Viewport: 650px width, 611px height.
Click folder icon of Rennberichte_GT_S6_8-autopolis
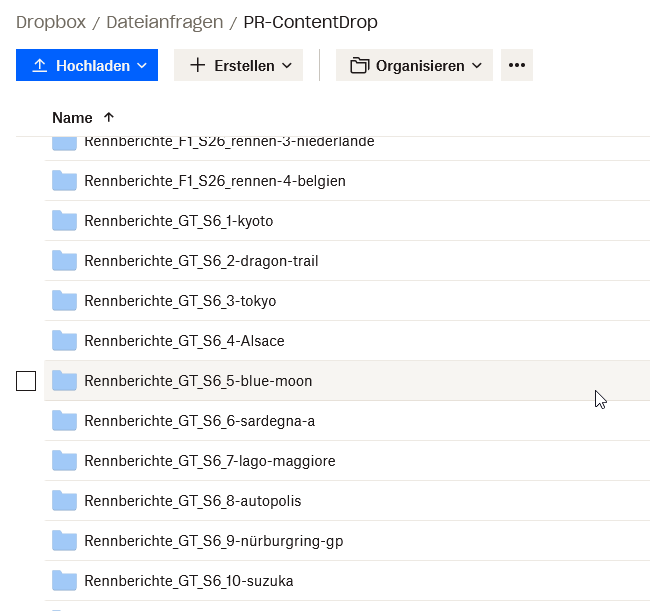[x=65, y=501]
